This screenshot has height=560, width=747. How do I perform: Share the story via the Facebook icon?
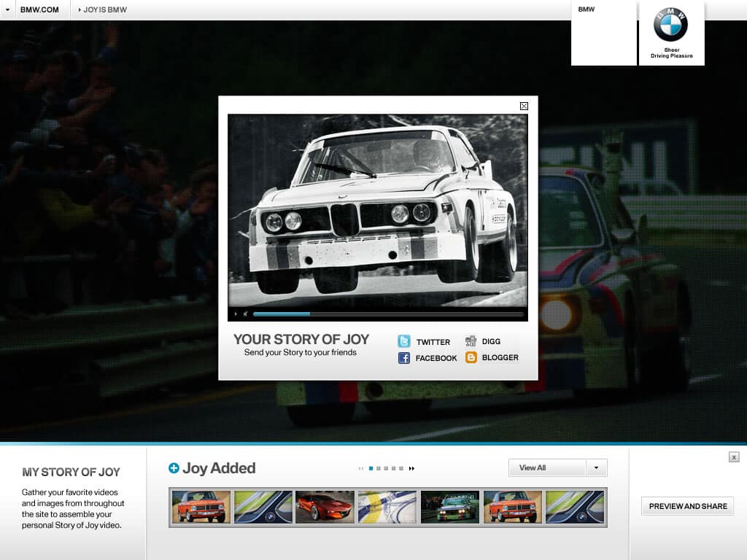pyautogui.click(x=403, y=358)
